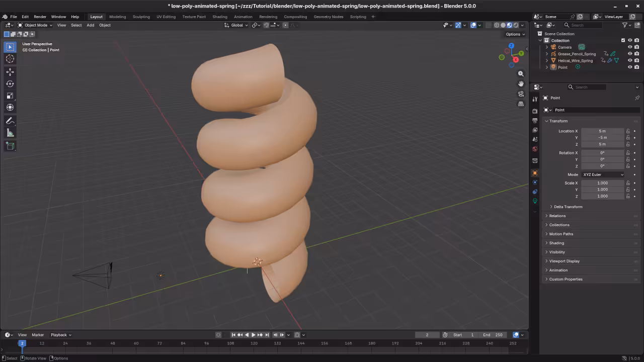Open the Render menu
This screenshot has height=362, width=644.
tap(40, 17)
